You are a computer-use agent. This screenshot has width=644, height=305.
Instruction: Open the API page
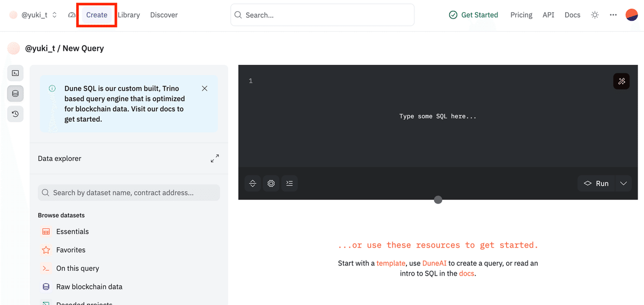click(x=548, y=15)
